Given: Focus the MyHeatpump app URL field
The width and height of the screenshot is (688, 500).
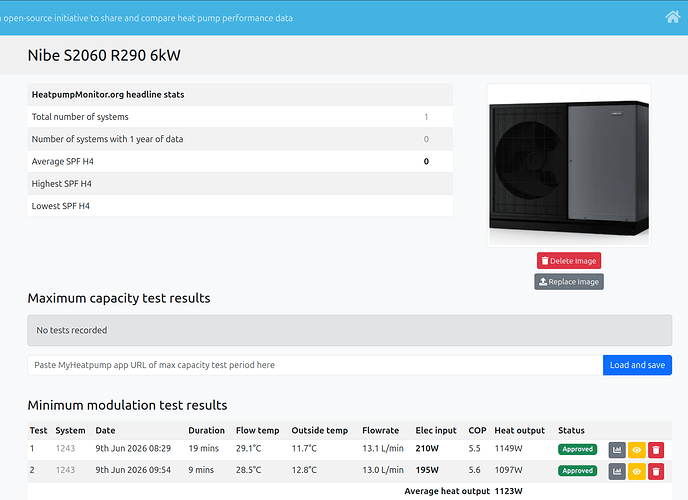Looking at the screenshot, I should (x=315, y=365).
